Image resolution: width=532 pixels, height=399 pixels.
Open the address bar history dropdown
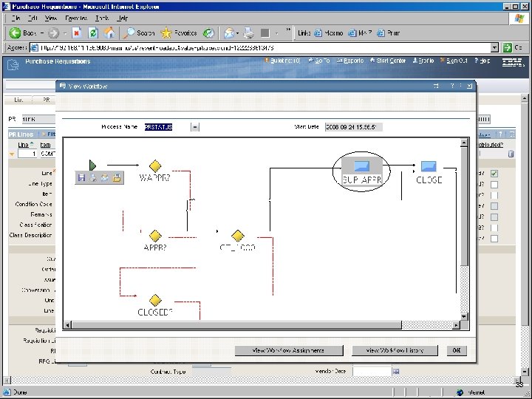(x=494, y=47)
